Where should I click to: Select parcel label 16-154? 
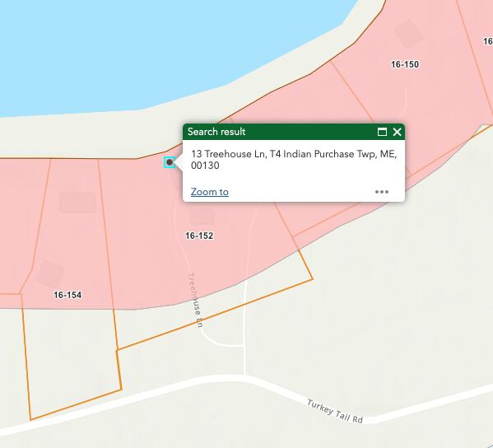67,295
